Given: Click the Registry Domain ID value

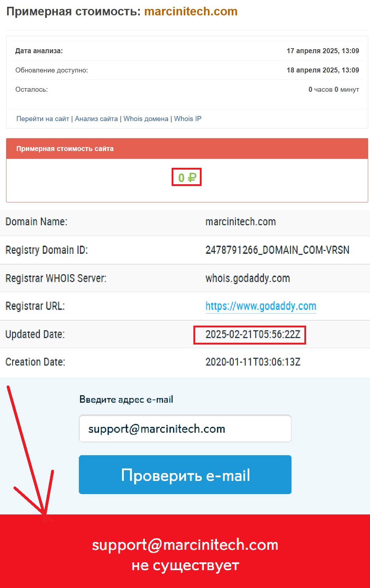Looking at the screenshot, I should 277,250.
